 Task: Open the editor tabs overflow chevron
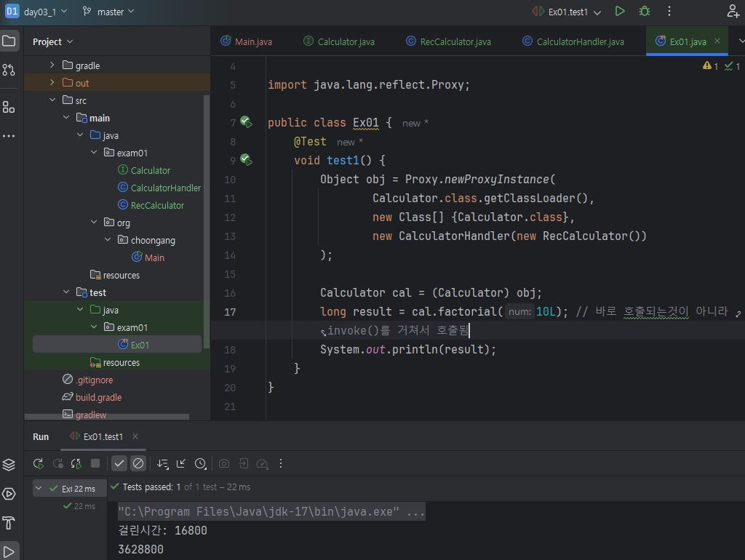pos(741,41)
